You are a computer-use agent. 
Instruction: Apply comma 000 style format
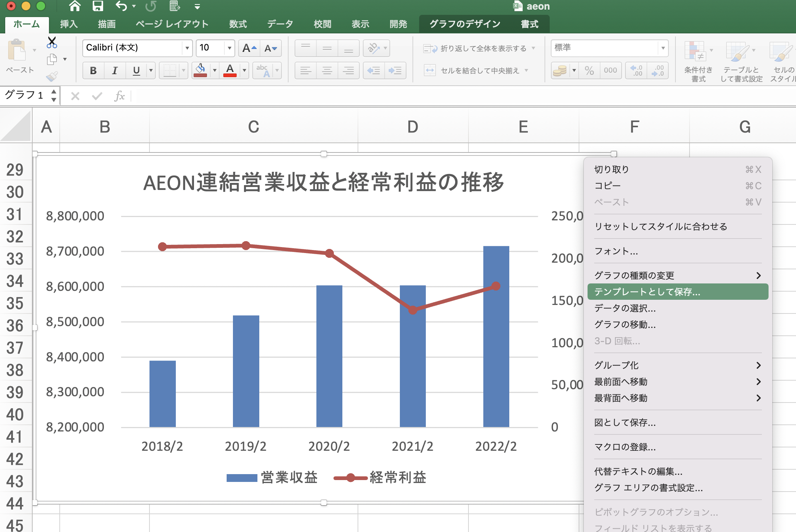pos(610,70)
